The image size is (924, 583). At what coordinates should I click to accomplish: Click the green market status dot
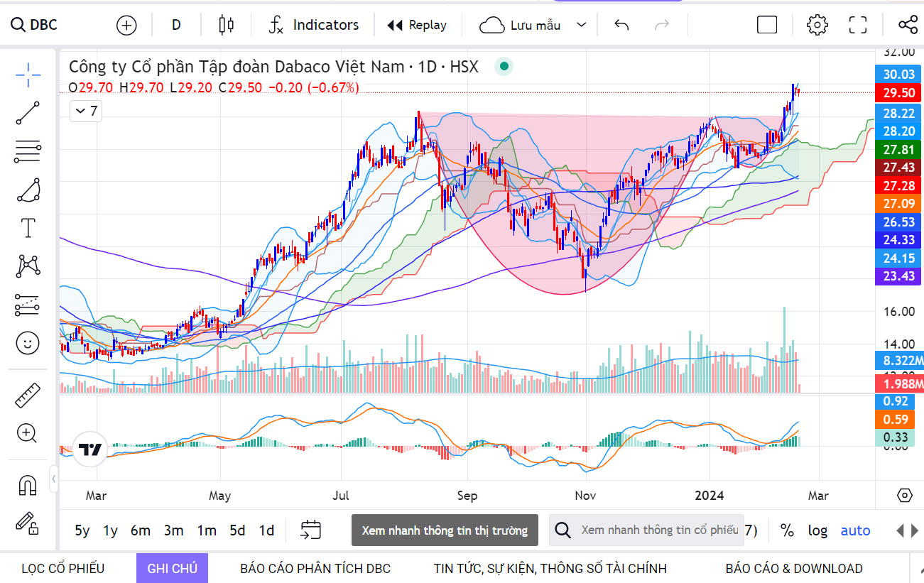[x=504, y=67]
